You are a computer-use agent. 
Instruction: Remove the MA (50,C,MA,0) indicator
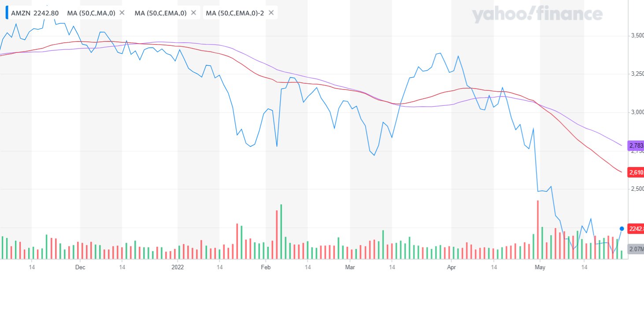(122, 13)
